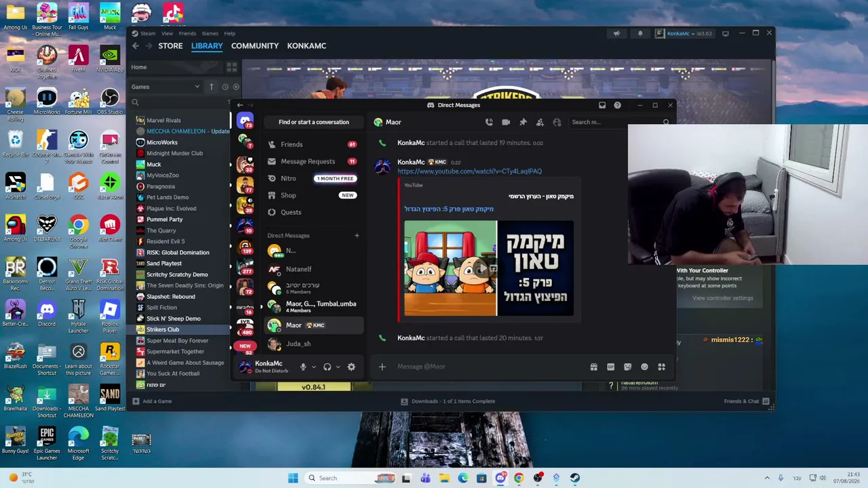868x488 pixels.
Task: Toggle Steam library collections grid view
Action: (232, 67)
